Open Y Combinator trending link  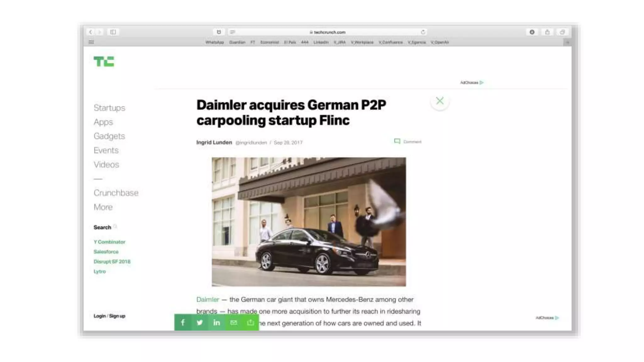[x=109, y=242]
